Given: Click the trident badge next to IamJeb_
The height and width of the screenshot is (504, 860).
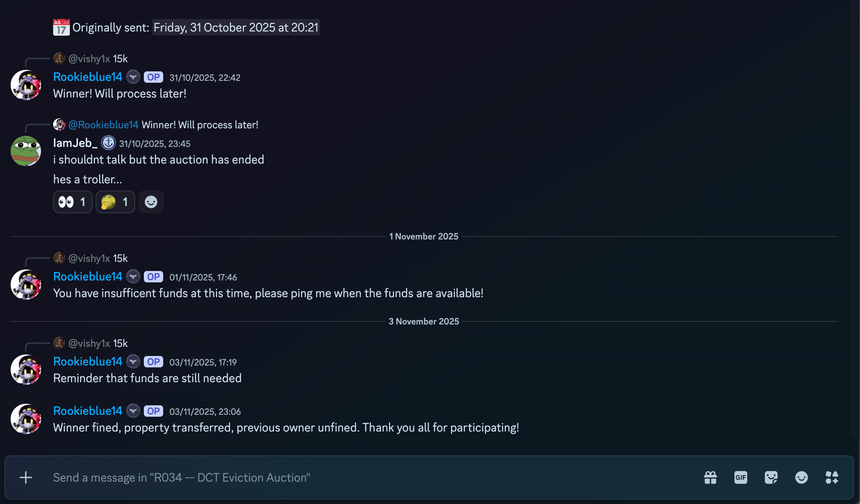Looking at the screenshot, I should (x=109, y=143).
